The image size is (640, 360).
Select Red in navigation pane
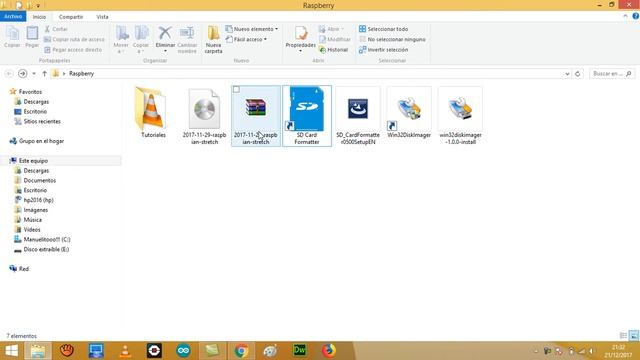pos(24,269)
